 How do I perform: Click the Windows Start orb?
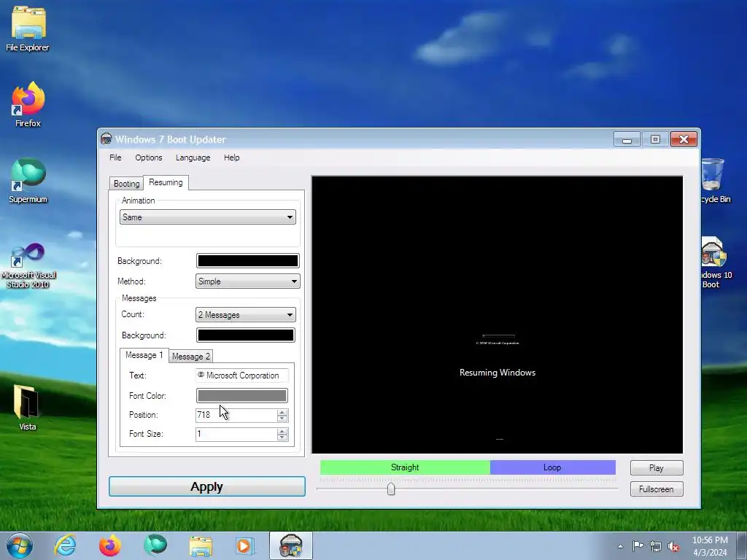[19, 545]
